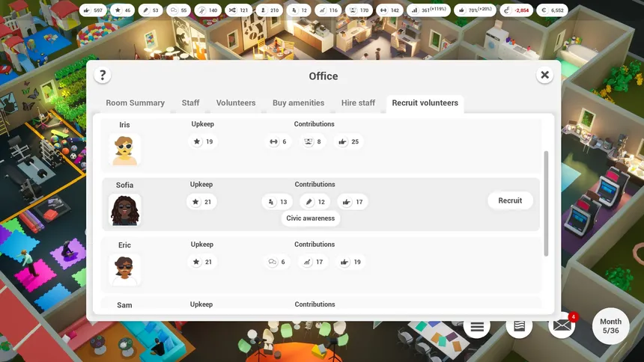
Task: Switch to the Room Summary tab
Action: [135, 103]
